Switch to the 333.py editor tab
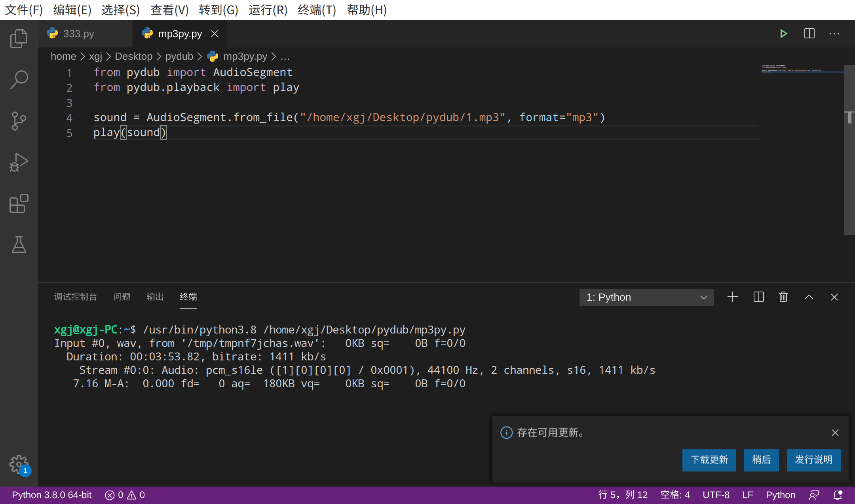This screenshot has width=855, height=504. [x=85, y=34]
